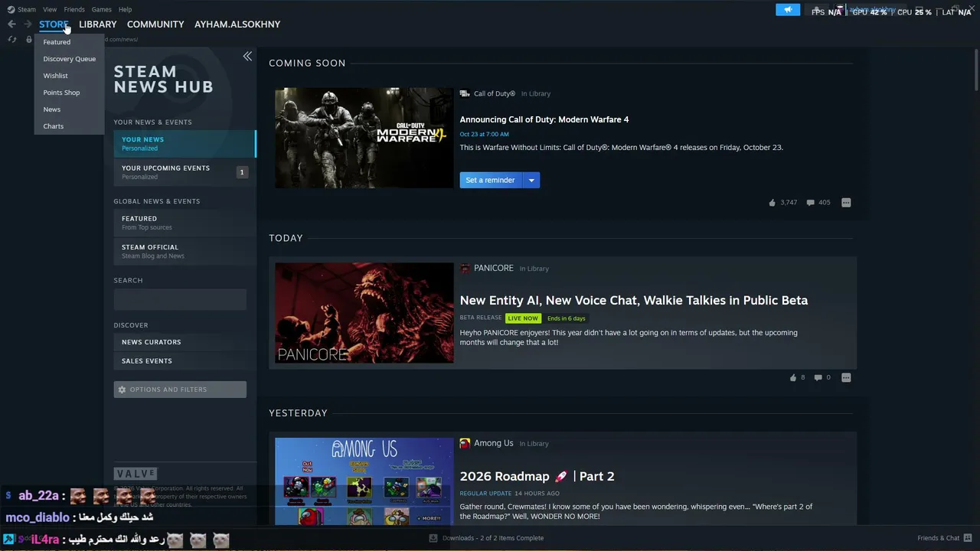The height and width of the screenshot is (551, 980).
Task: Click the upcoming events count badge
Action: click(x=242, y=172)
